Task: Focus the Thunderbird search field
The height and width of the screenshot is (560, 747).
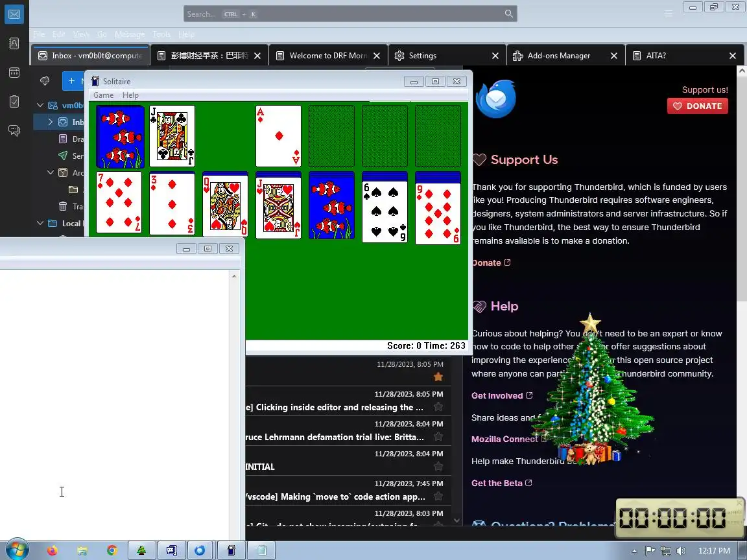Action: click(x=350, y=14)
